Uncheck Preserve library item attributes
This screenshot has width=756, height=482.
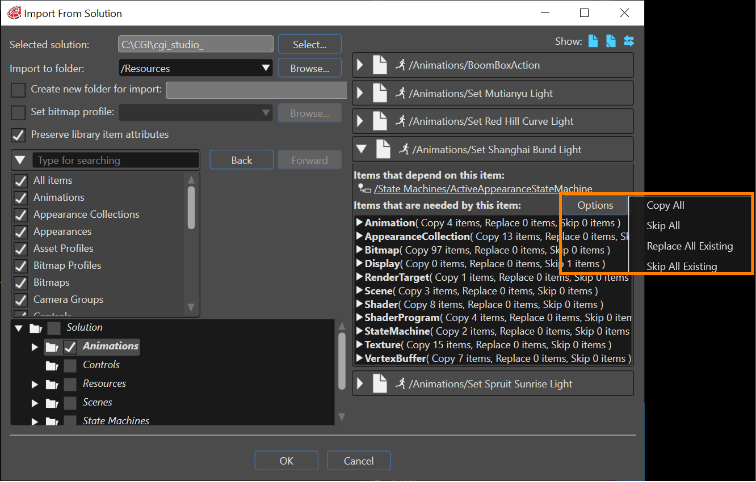(18, 135)
